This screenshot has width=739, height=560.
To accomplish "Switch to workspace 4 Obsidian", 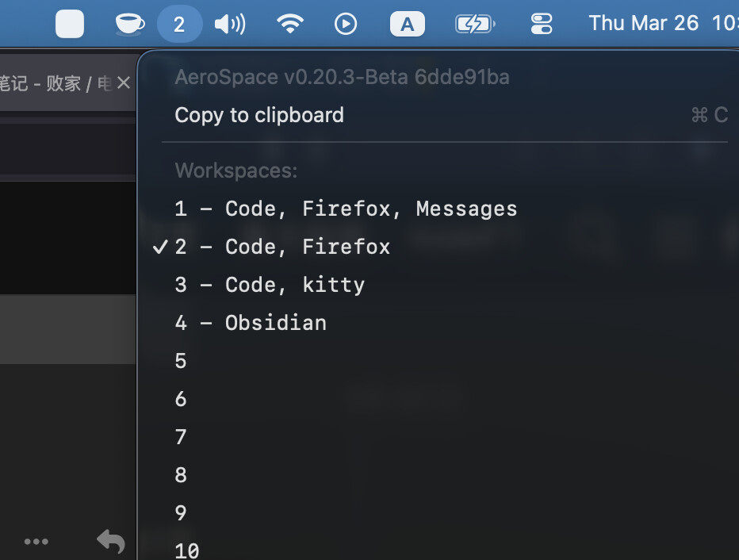I will click(x=251, y=323).
